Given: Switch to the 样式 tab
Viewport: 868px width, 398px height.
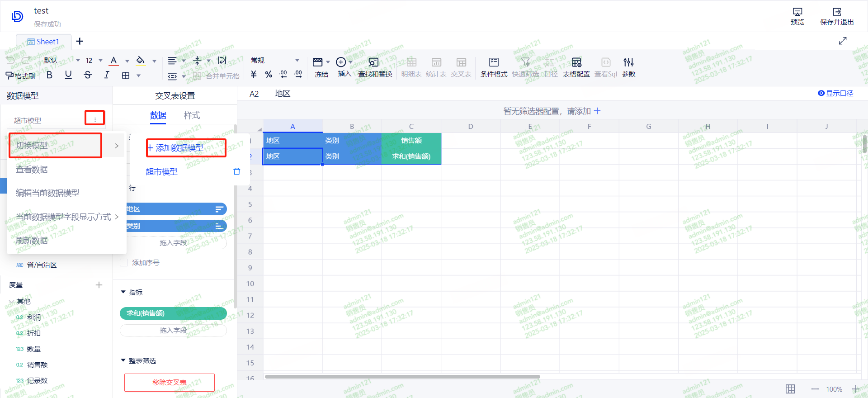Looking at the screenshot, I should coord(192,115).
